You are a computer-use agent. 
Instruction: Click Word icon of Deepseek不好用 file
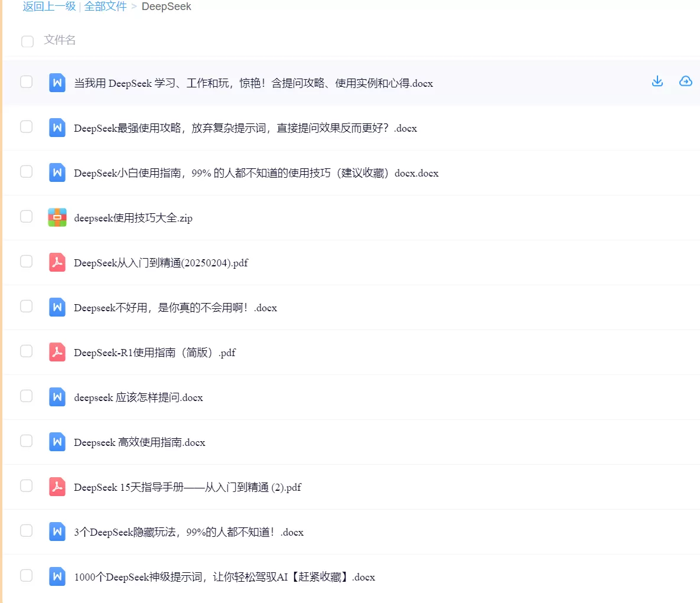tap(57, 307)
